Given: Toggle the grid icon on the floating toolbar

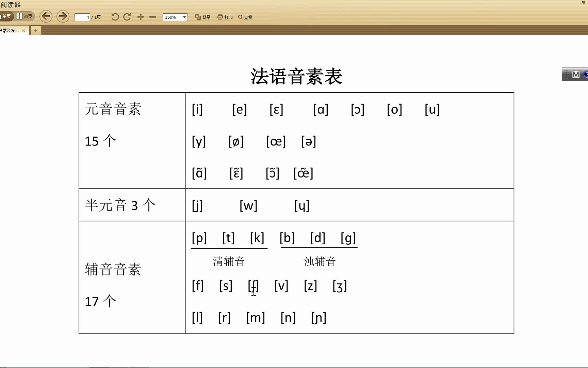Looking at the screenshot, I should pyautogui.click(x=566, y=74).
